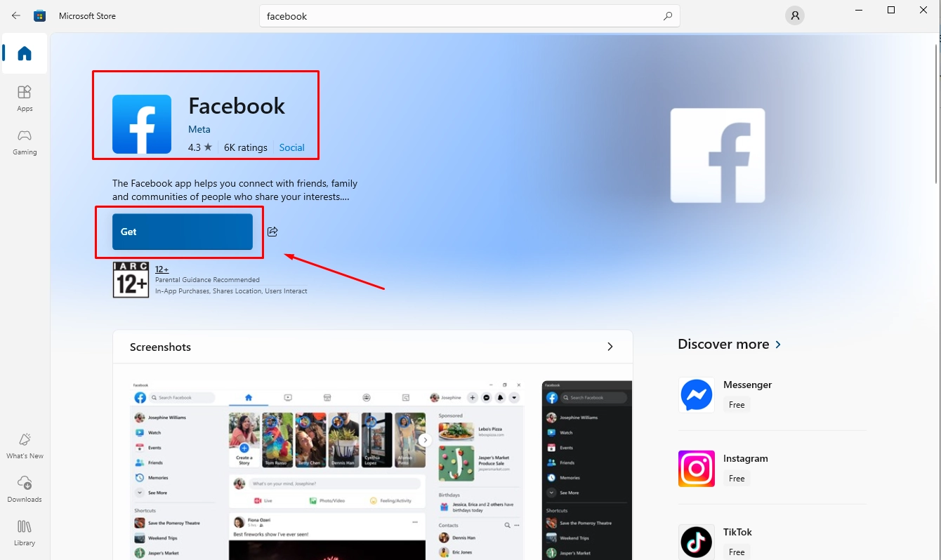Viewport: 941px width, 560px height.
Task: Click the large Facebook hero logo
Action: point(718,155)
